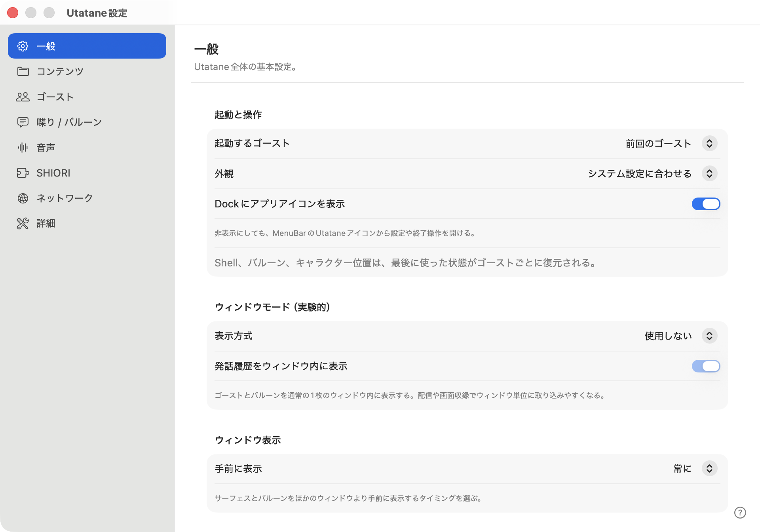Click the SHIORI plug-in icon
Viewport: 760px width, 532px height.
(23, 173)
